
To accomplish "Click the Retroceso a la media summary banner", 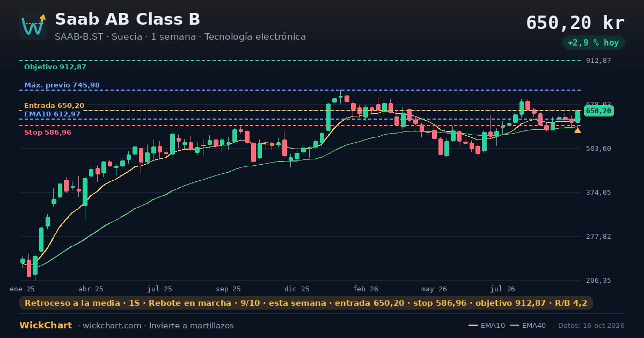I will coord(306,303).
